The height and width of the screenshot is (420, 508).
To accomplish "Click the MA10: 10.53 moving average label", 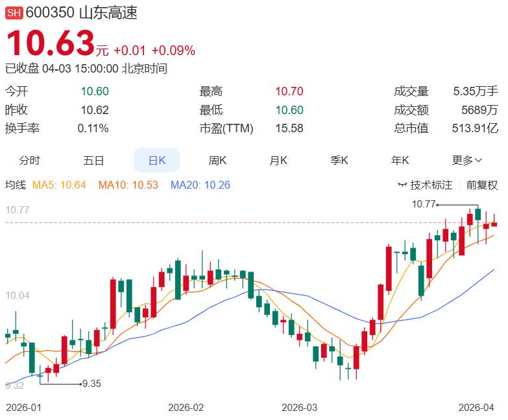I will tap(128, 185).
